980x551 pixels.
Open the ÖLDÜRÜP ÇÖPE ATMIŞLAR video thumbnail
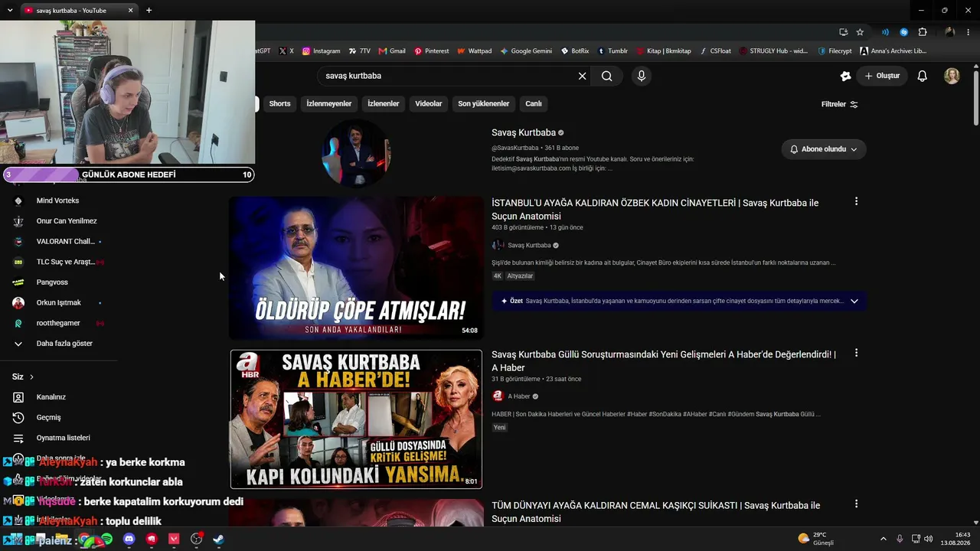click(x=356, y=268)
